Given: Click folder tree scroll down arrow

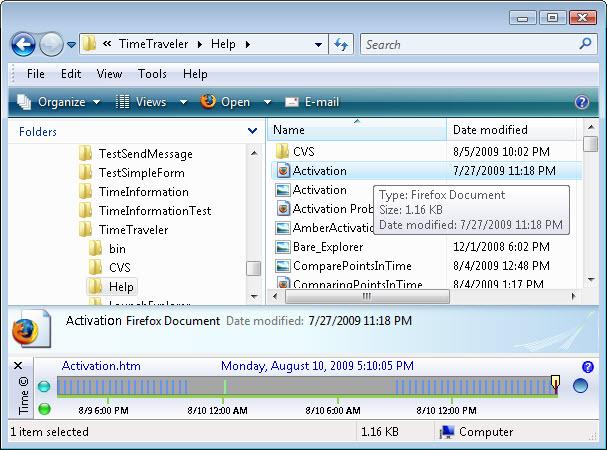Looking at the screenshot, I should point(254,297).
